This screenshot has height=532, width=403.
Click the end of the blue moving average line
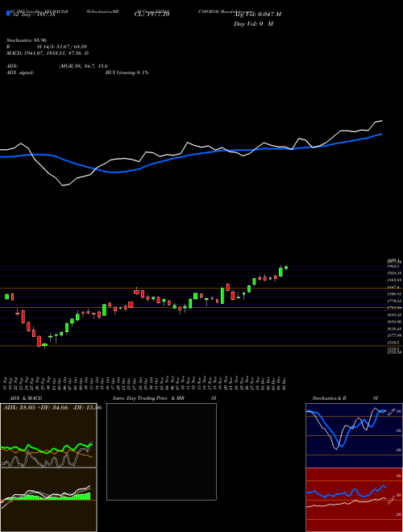[382, 134]
